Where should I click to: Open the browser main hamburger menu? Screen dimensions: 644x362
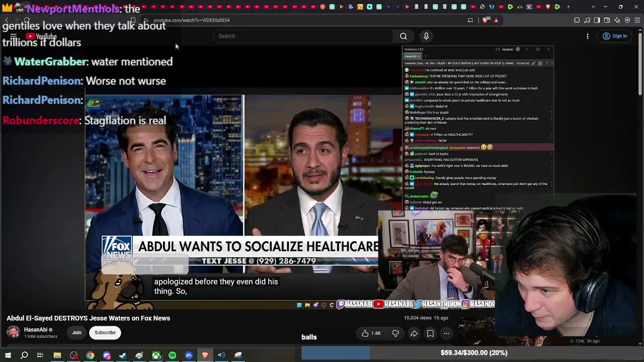(x=637, y=20)
